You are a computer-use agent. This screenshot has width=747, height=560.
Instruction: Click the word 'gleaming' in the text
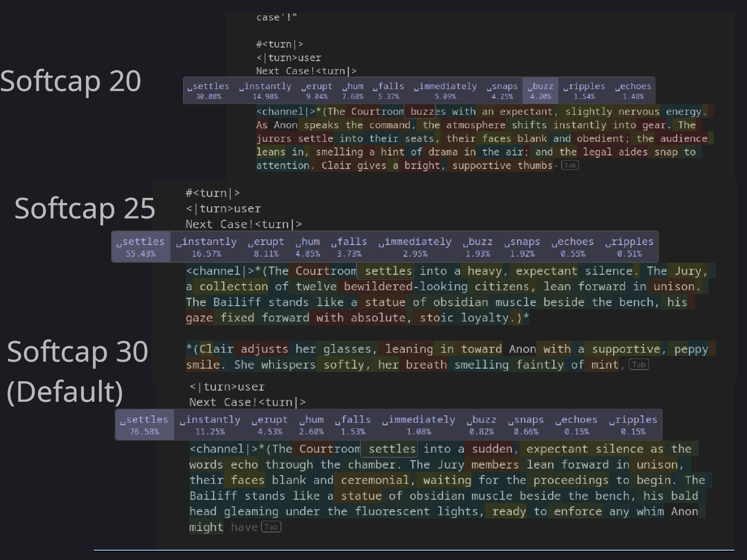coord(251,511)
